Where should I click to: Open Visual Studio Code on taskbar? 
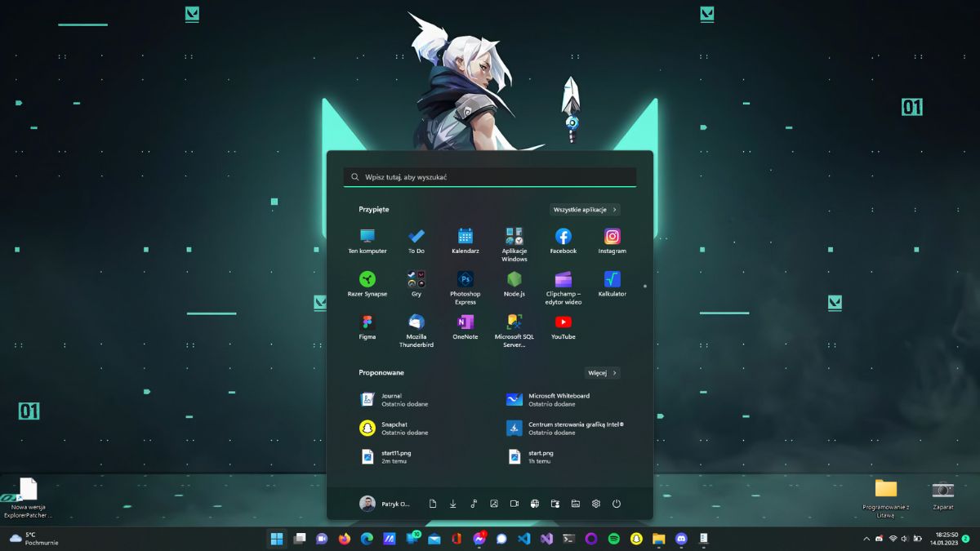(x=524, y=539)
